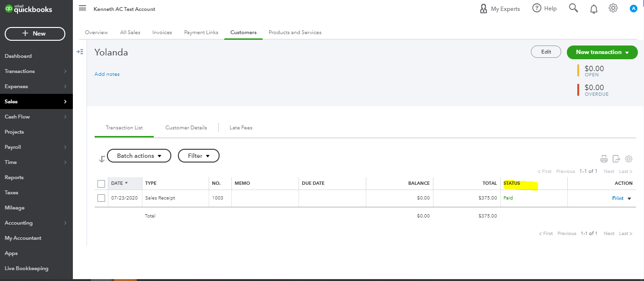Open the settings gear in header
This screenshot has width=644, height=281.
613,8
